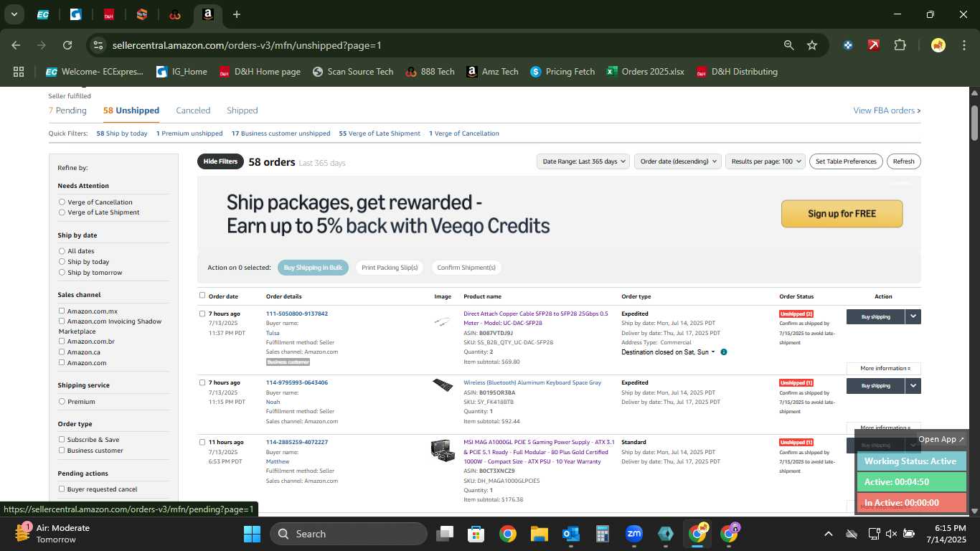Click the SFP28 cable product image
The image size is (980, 551).
[x=443, y=322]
